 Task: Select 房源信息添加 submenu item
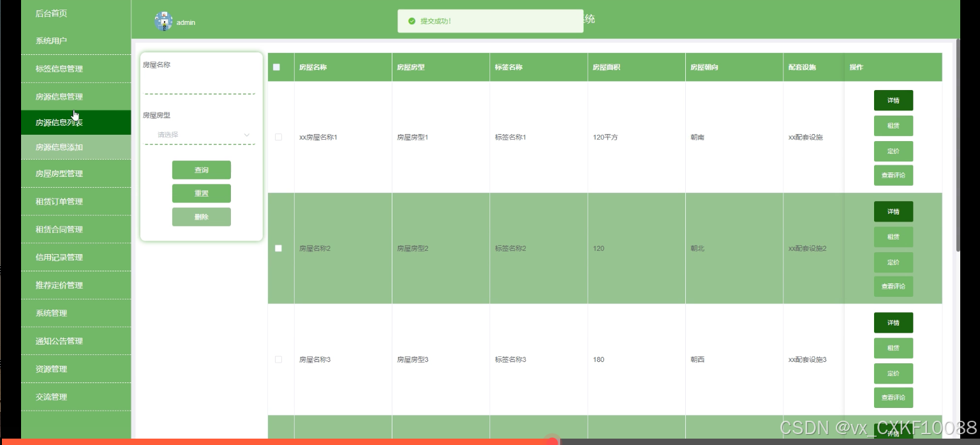[x=76, y=147]
